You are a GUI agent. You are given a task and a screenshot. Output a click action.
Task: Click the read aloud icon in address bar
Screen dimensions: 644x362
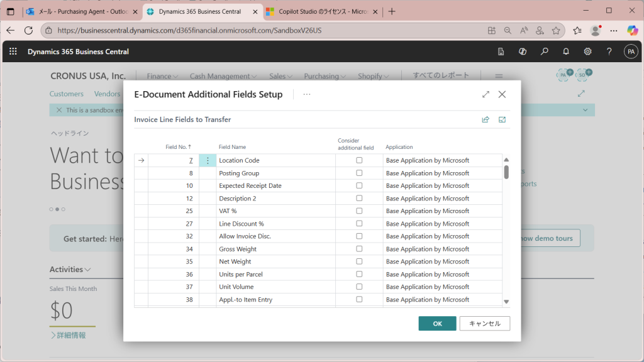tap(524, 30)
